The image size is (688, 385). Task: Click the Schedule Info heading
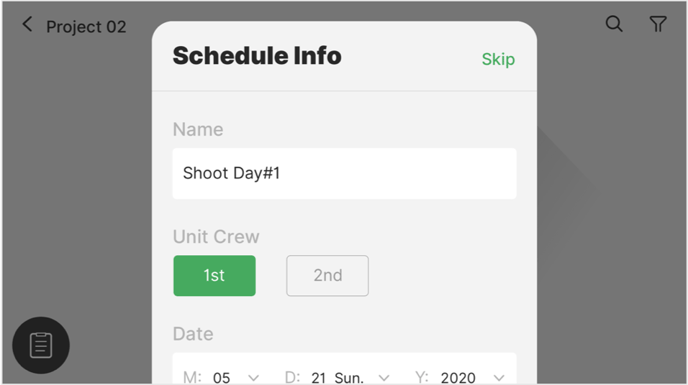point(257,56)
